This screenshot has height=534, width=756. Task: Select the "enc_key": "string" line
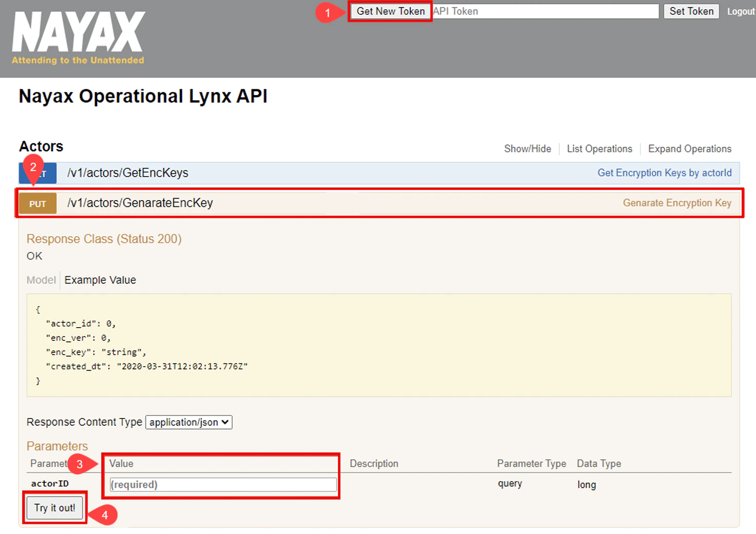click(x=96, y=352)
